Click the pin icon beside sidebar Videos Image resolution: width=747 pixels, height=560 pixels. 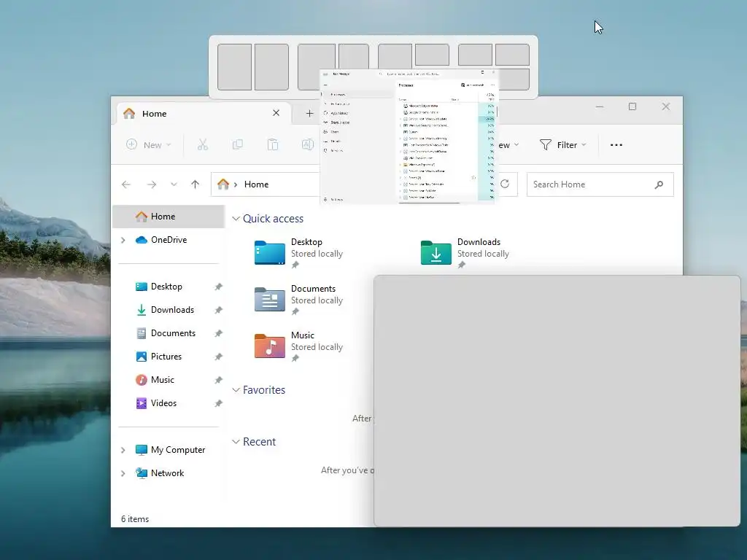point(218,403)
